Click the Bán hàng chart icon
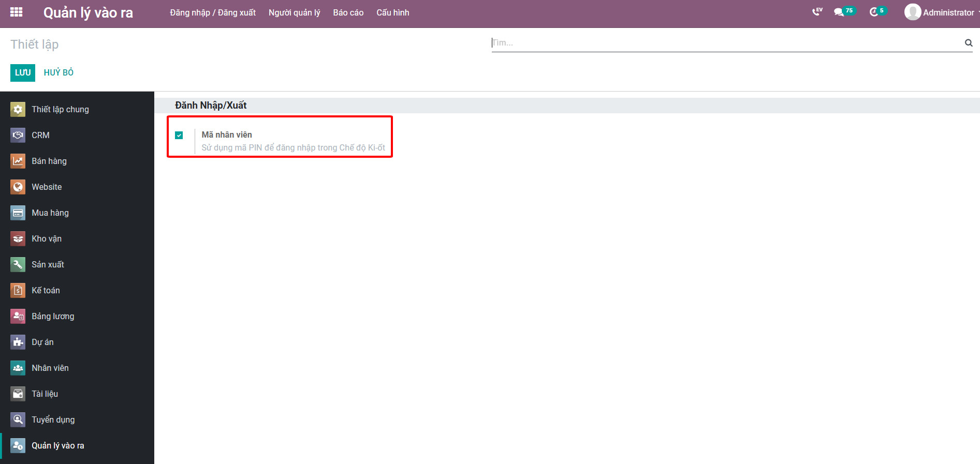The image size is (980, 464). pos(18,161)
